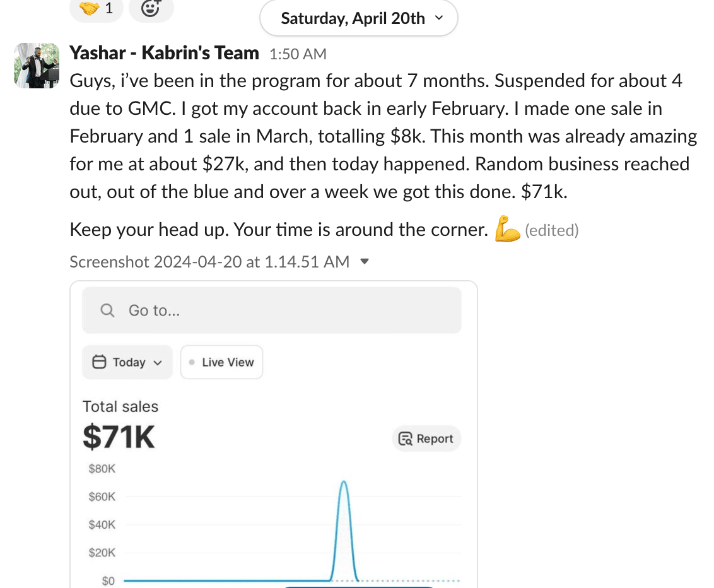Viewport: 714px width, 588px height.
Task: Open the sales Report button
Action: point(427,439)
